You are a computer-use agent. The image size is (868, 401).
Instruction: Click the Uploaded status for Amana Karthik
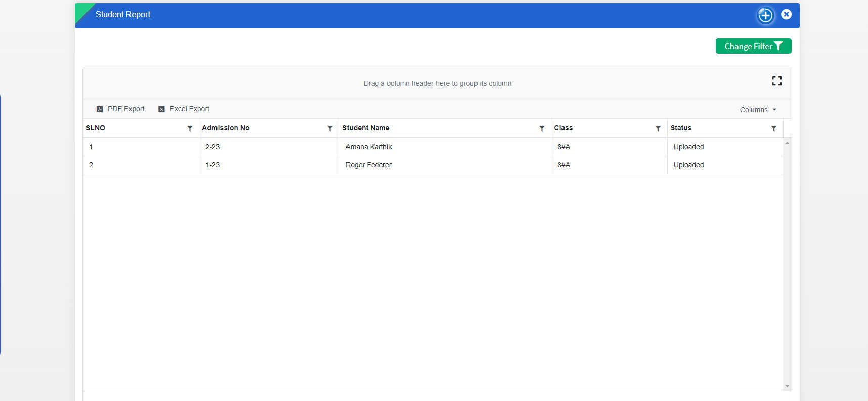click(x=725, y=147)
